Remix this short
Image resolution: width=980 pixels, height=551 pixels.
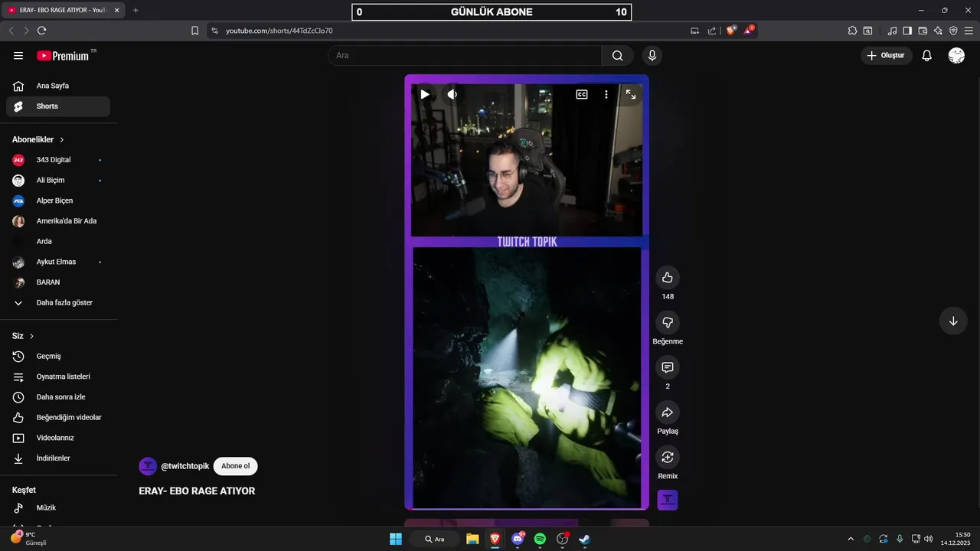tap(668, 457)
